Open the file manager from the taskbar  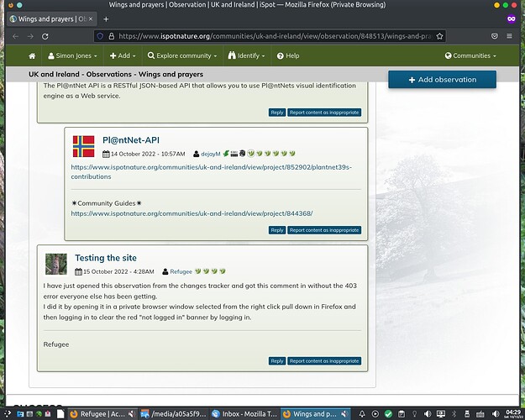click(x=20, y=414)
